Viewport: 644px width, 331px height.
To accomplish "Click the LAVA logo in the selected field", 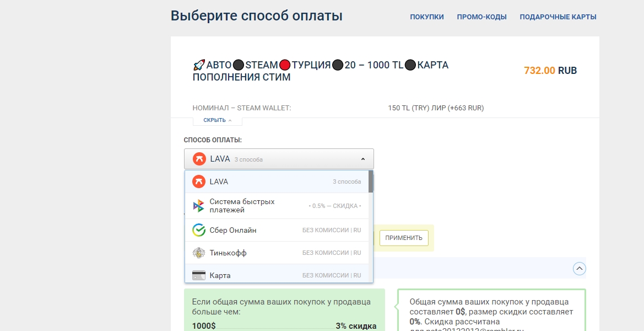I will (x=199, y=159).
